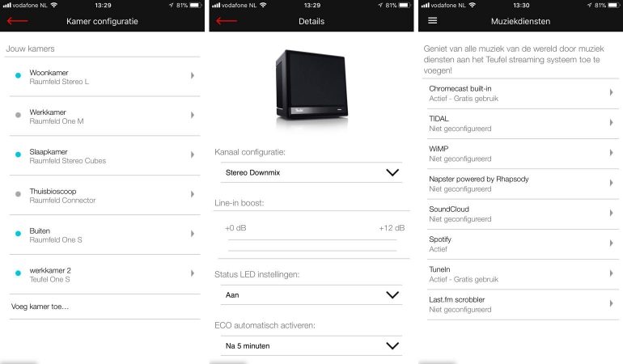Open the Spotify service chevron arrow
The image size is (623, 364).
click(x=611, y=243)
